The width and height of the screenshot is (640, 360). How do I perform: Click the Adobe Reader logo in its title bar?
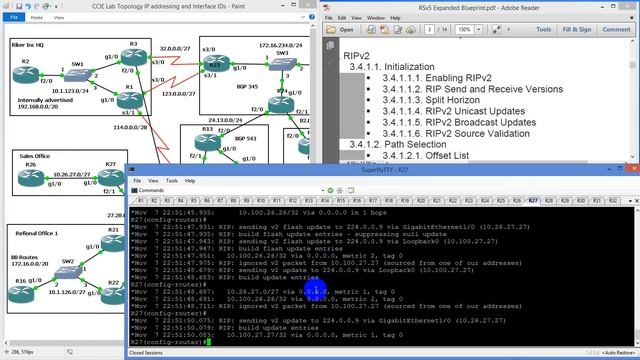(x=327, y=7)
